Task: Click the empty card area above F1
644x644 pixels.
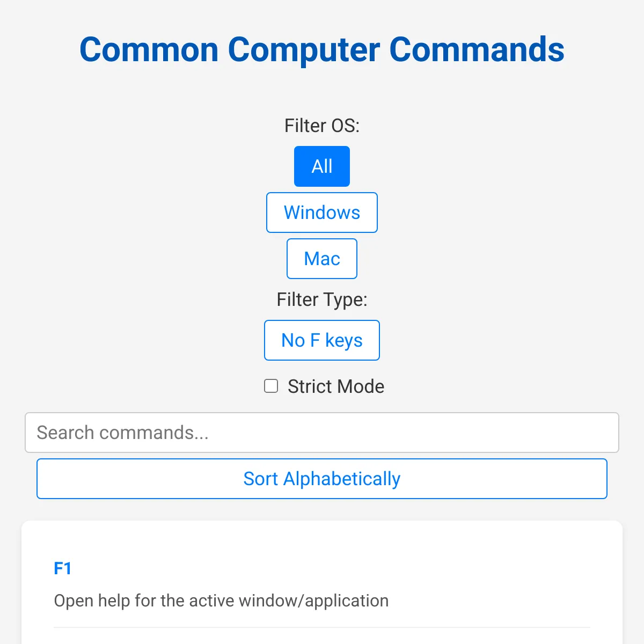Action: pos(322,539)
